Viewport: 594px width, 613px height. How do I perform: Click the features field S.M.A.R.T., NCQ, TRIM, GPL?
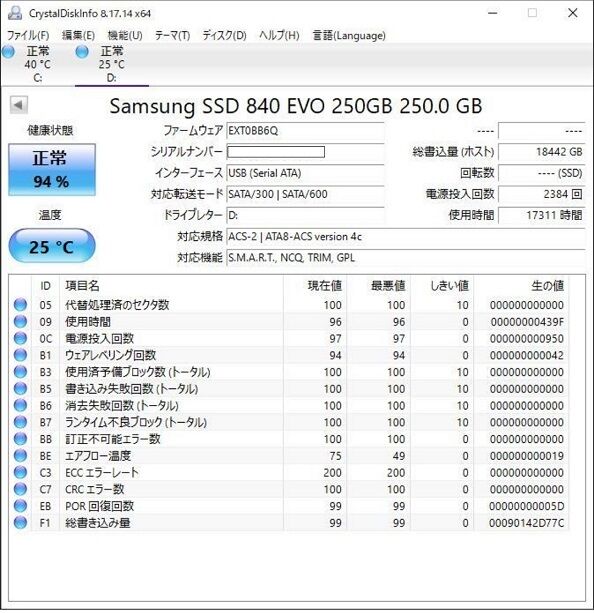pos(406,258)
